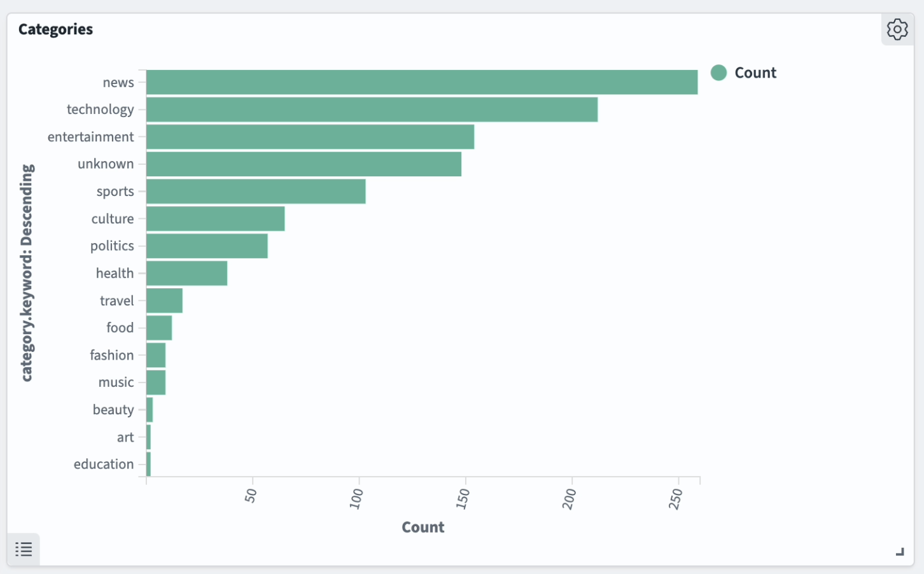Screen dimensions: 924x574
Task: Toggle the legend list icon
Action: click(x=24, y=549)
